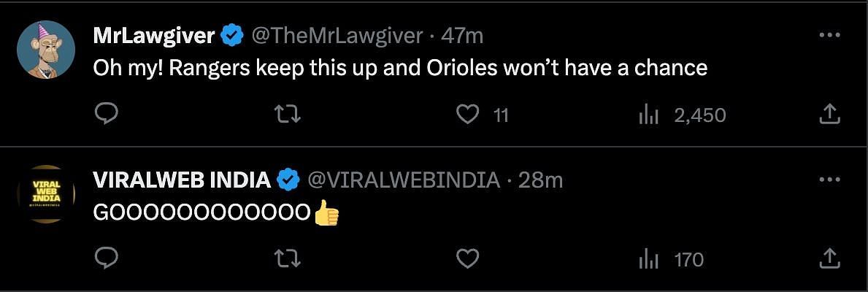
Task: Click the VIRALWEB INDIA display name
Action: click(182, 179)
